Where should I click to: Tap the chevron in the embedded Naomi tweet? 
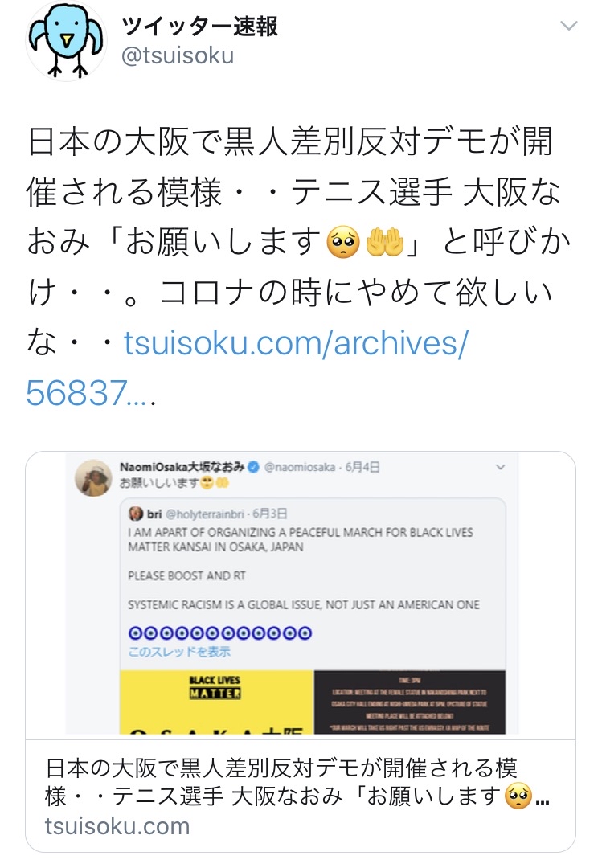point(500,467)
